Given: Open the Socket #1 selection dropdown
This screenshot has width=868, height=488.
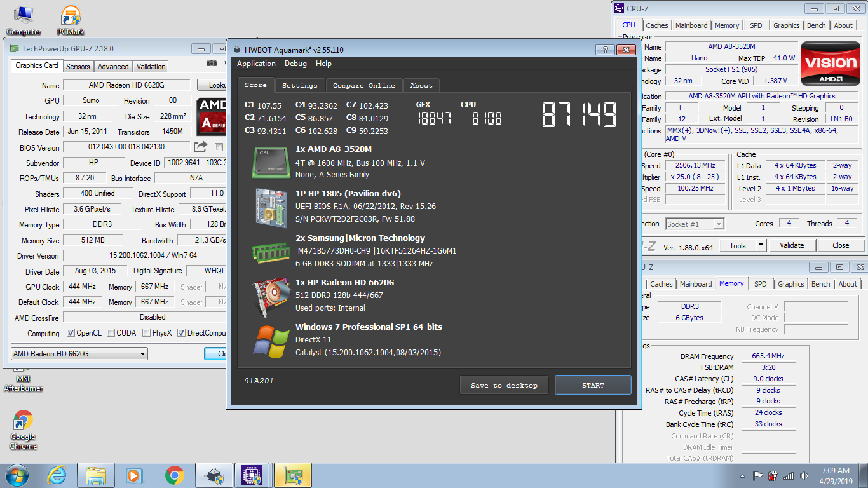Looking at the screenshot, I should point(695,224).
